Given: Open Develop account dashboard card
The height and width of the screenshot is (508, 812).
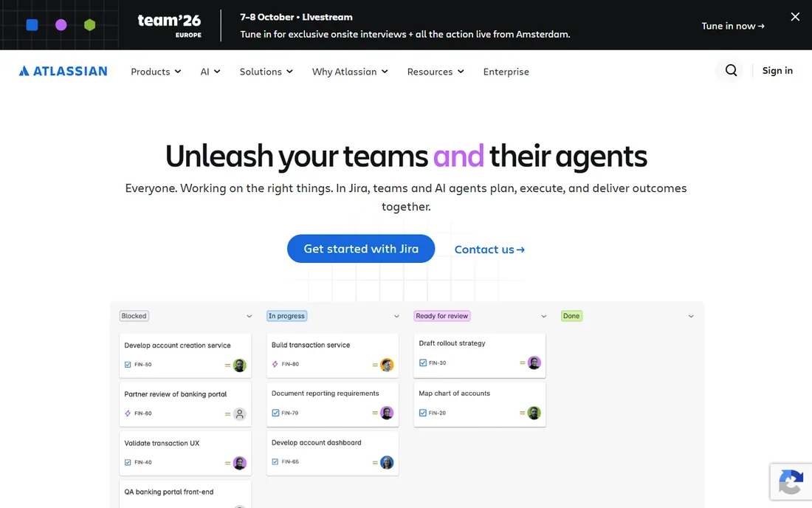Looking at the screenshot, I should tap(332, 453).
